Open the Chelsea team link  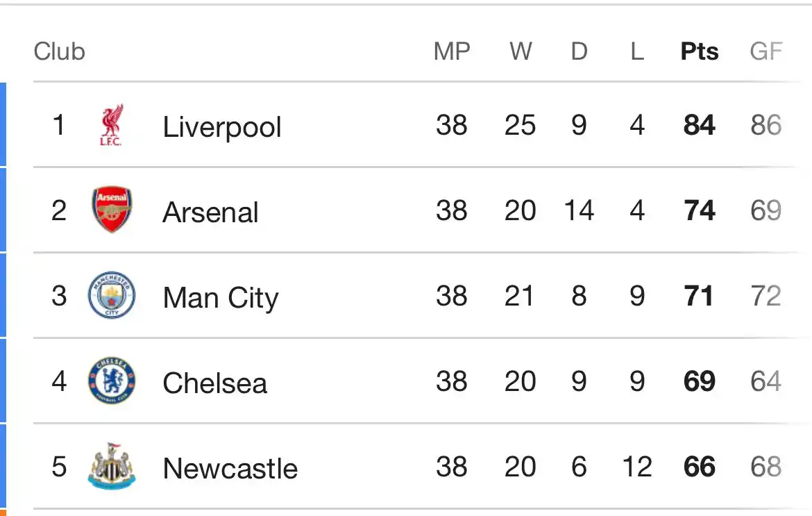tap(215, 383)
